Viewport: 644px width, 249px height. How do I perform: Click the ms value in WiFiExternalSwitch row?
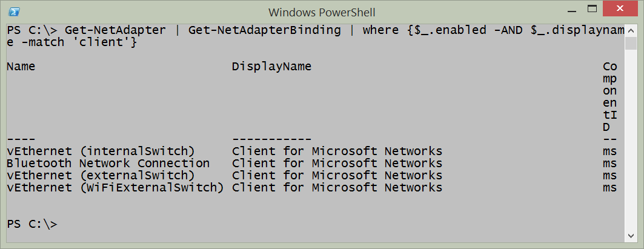point(609,188)
